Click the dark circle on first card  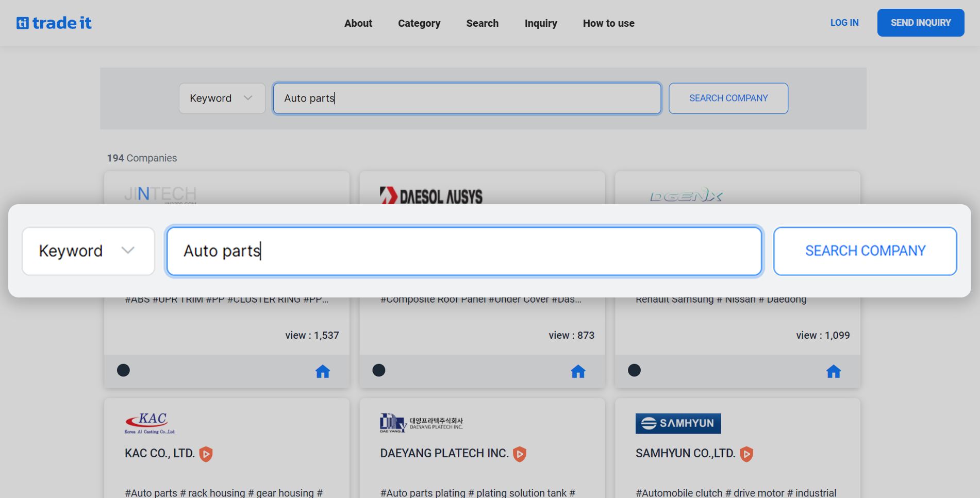(123, 370)
